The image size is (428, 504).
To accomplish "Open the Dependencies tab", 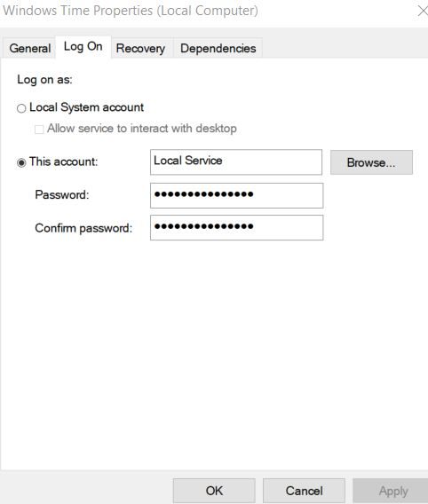I will (x=218, y=48).
